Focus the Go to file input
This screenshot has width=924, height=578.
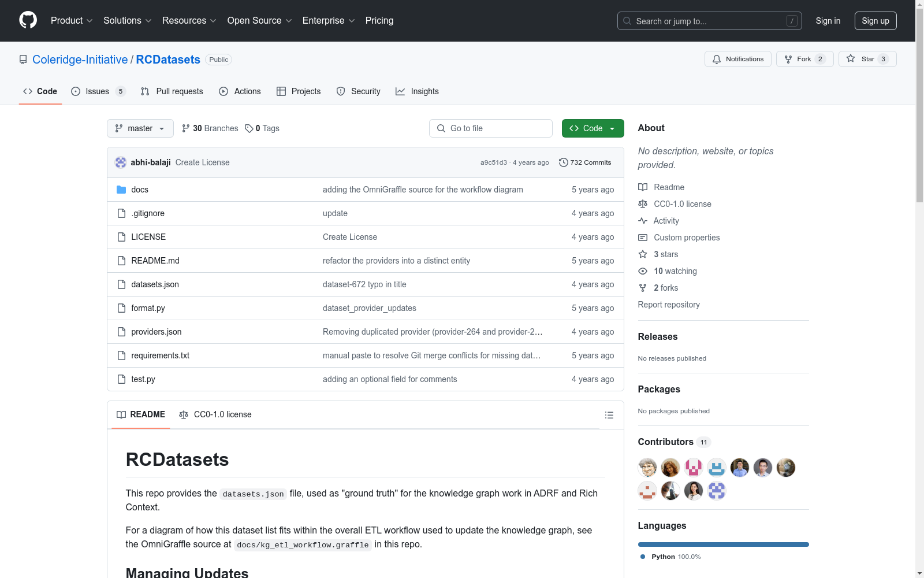coord(491,128)
